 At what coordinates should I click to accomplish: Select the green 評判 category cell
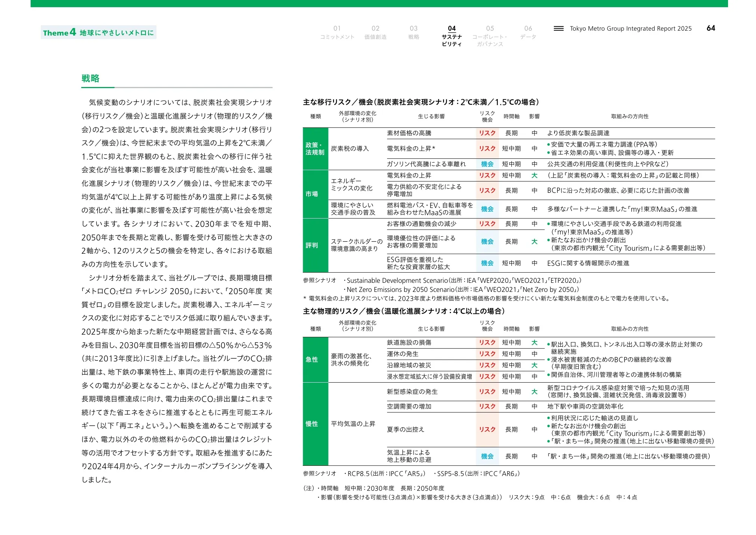(x=315, y=245)
